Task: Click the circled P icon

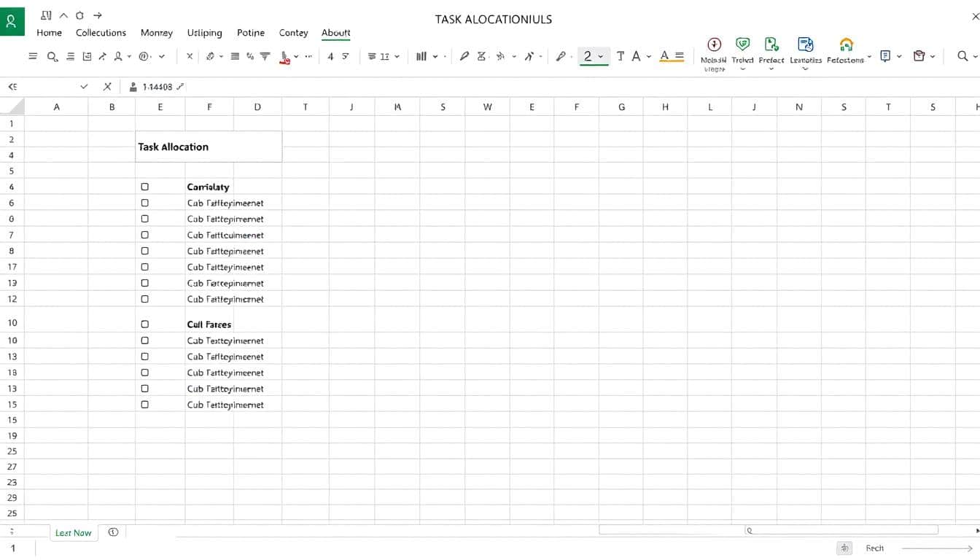Action: pyautogui.click(x=144, y=56)
